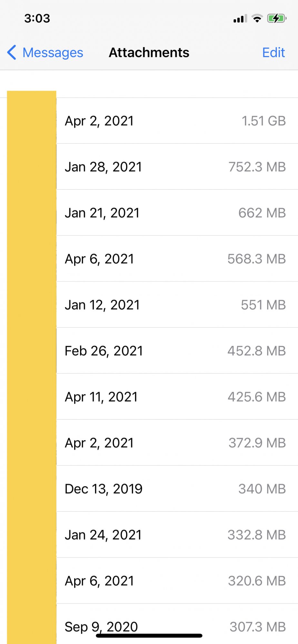Tap the Edit button
Screen dimensions: 298x644
pyautogui.click(x=273, y=52)
